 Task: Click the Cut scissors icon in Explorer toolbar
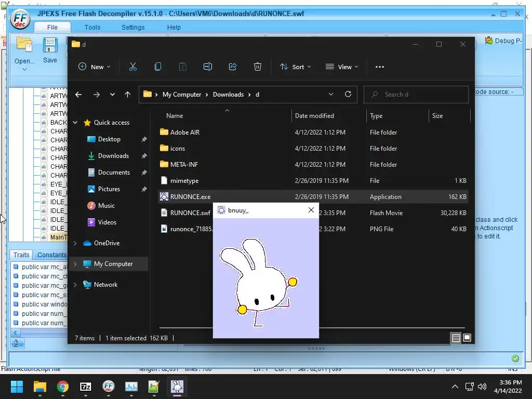pyautogui.click(x=132, y=67)
